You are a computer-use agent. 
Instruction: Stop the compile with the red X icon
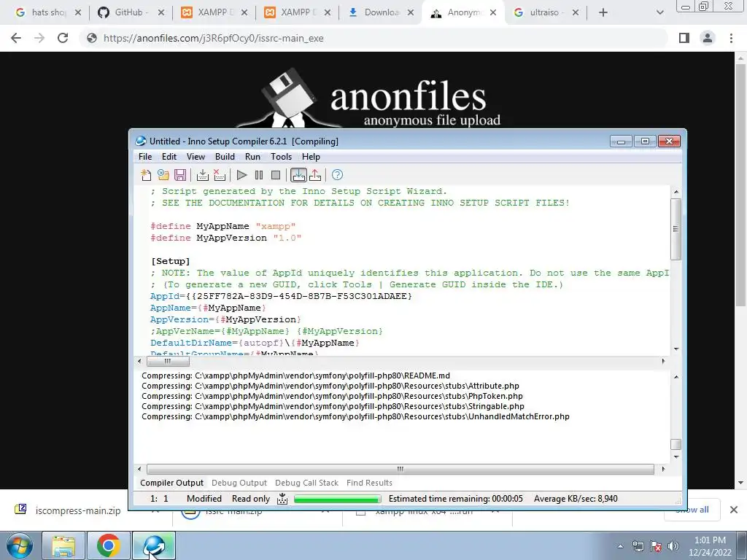220,175
